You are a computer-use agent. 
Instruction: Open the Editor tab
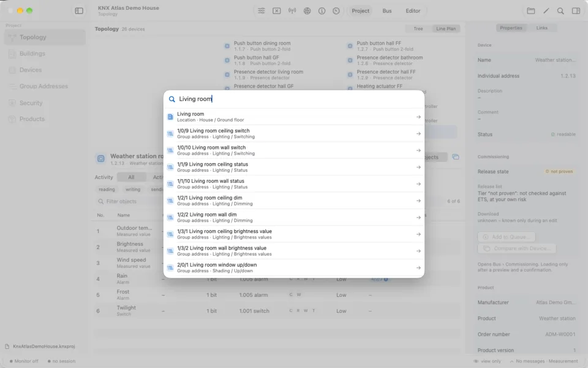(413, 11)
